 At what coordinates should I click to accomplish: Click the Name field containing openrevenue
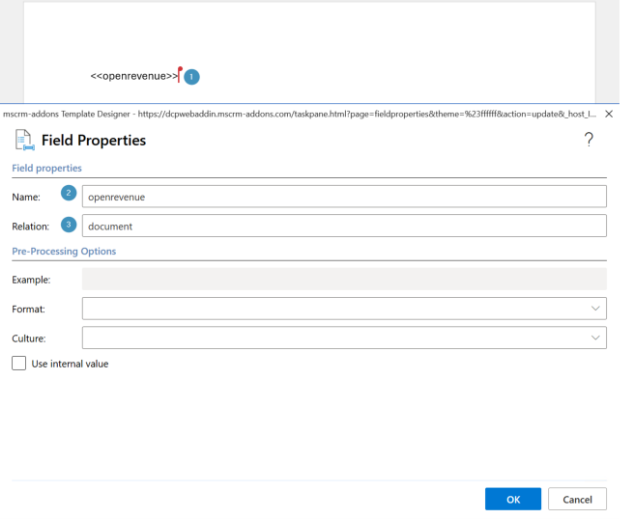click(343, 196)
